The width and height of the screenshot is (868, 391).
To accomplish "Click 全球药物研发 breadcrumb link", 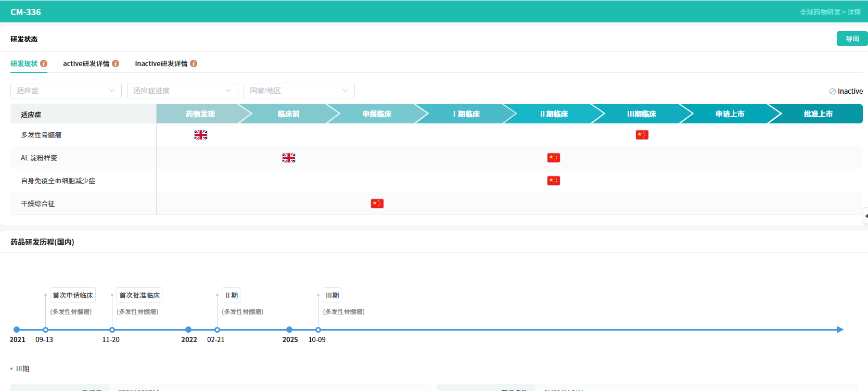I will [820, 12].
